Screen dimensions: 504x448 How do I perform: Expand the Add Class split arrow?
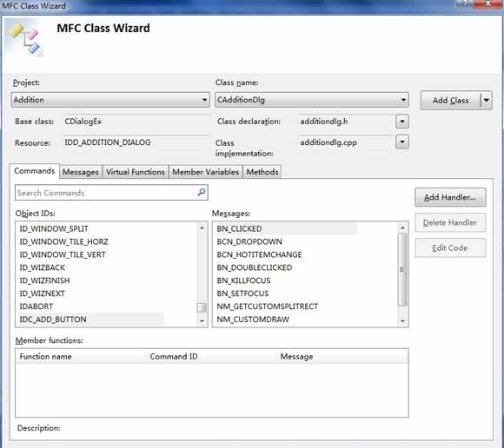coord(487,101)
